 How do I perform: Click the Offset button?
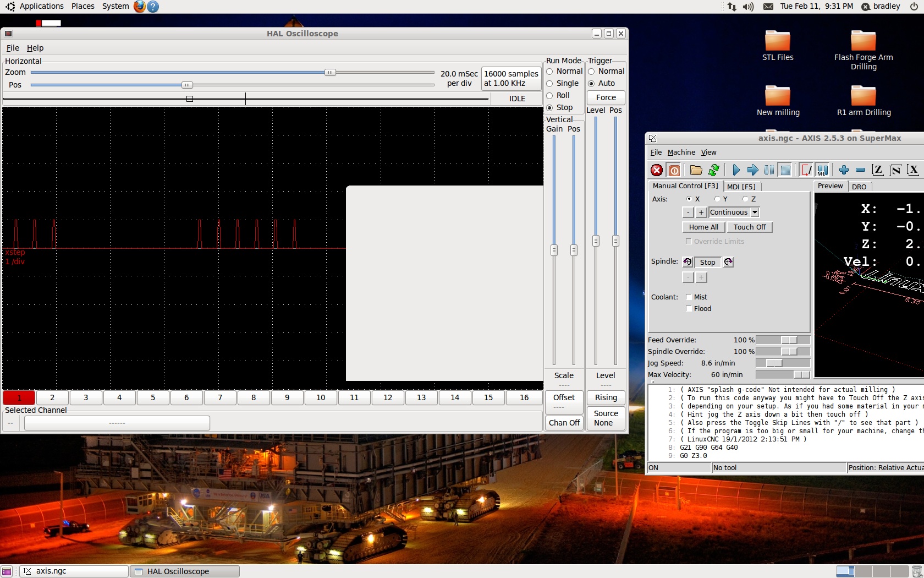(x=564, y=402)
